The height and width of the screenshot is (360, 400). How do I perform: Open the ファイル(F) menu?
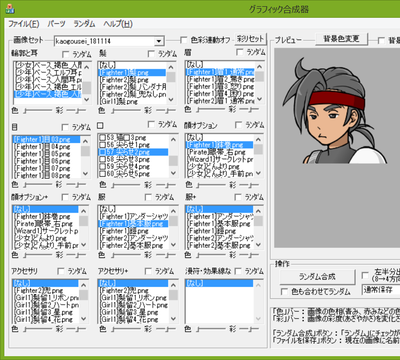23,24
